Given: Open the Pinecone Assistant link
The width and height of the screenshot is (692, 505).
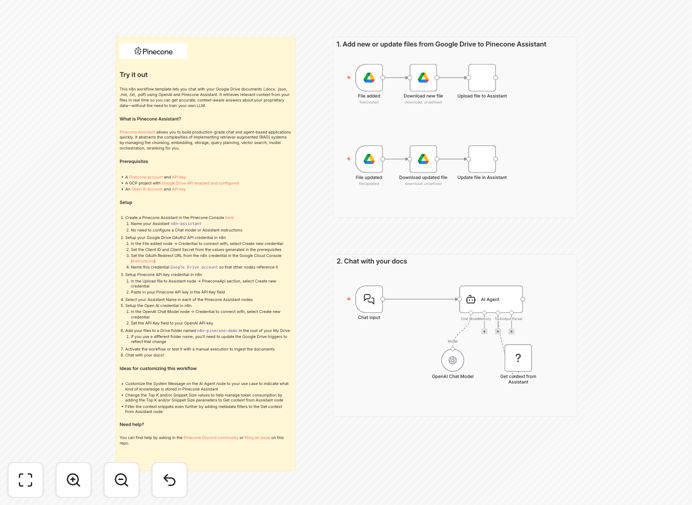Looking at the screenshot, I should point(137,132).
